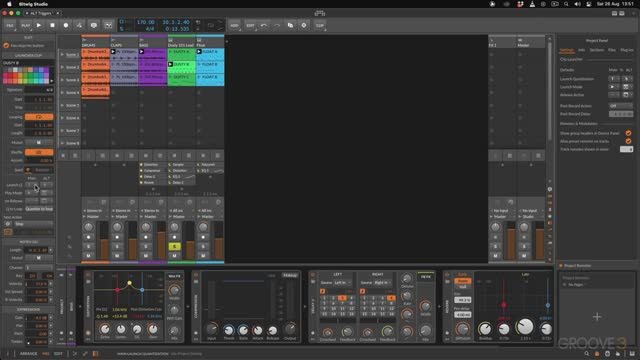
Task: Switch to ARRANGE view at bottom
Action: click(x=29, y=354)
